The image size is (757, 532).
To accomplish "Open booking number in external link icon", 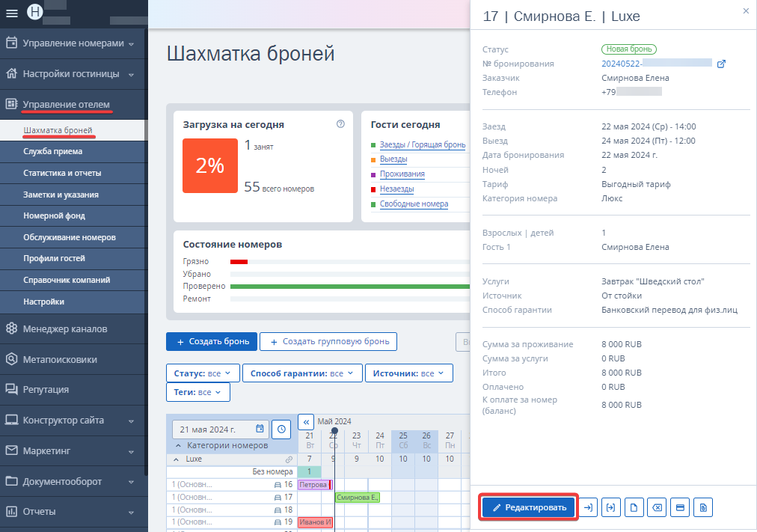I will point(721,64).
